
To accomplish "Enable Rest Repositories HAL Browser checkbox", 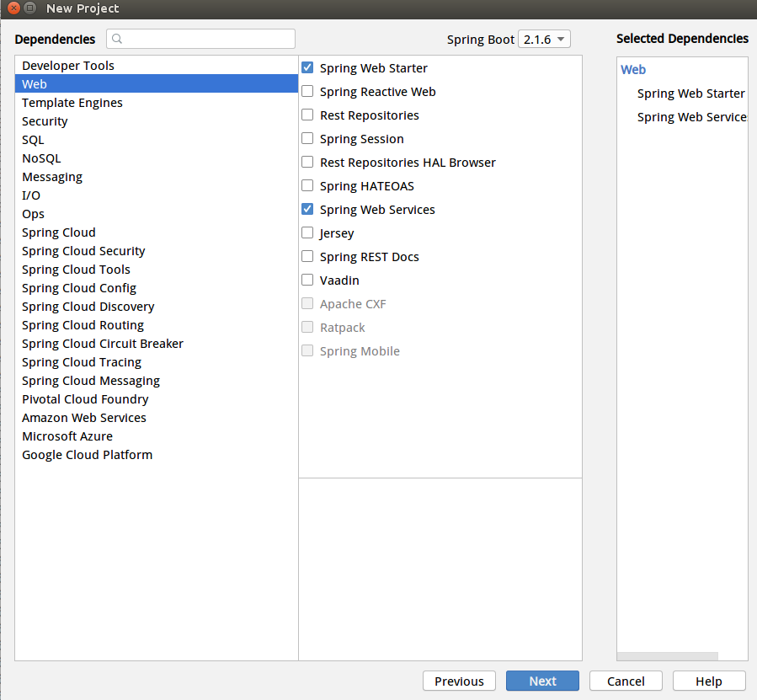I will 307,163.
